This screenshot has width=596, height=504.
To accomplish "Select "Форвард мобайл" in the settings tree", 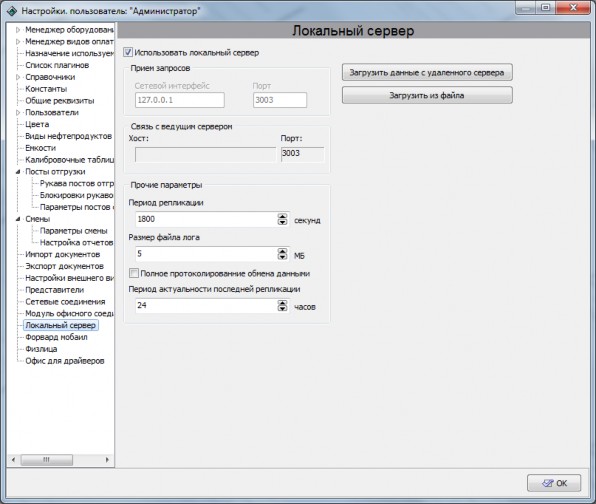I will (x=56, y=337).
